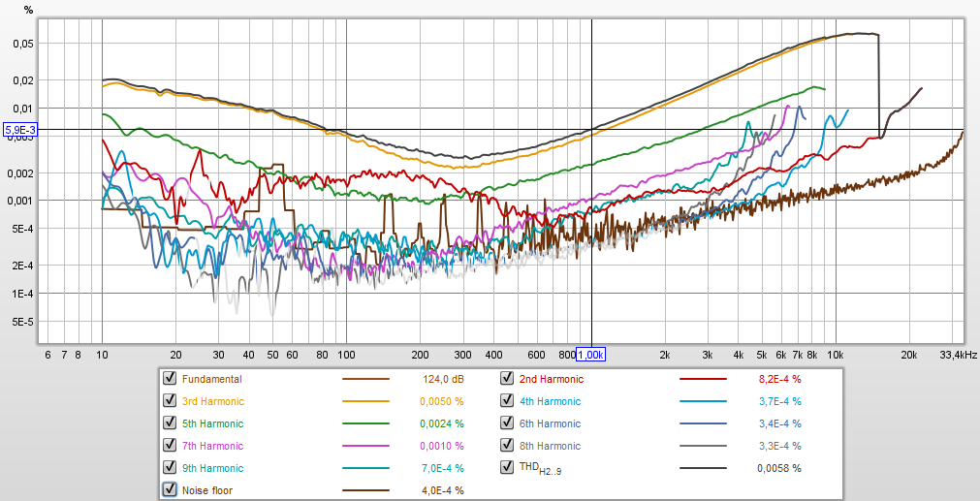Uncheck the 8th Harmonic checkbox
Screen dimensions: 980x501
[x=507, y=446]
